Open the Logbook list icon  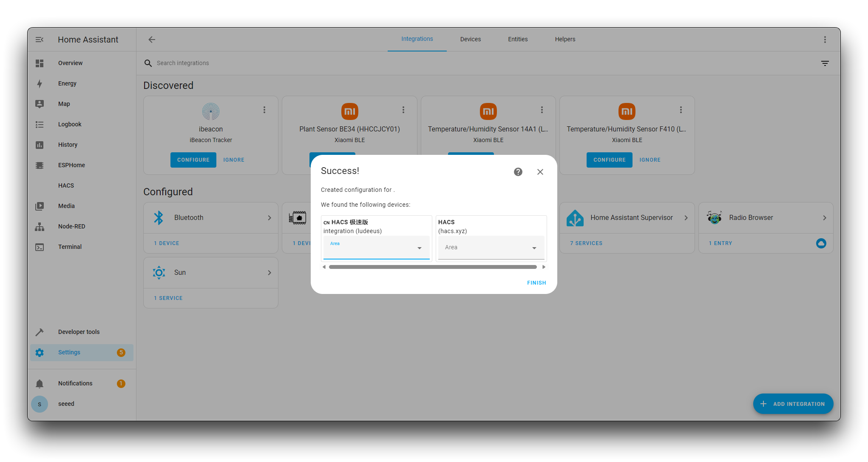click(40, 124)
